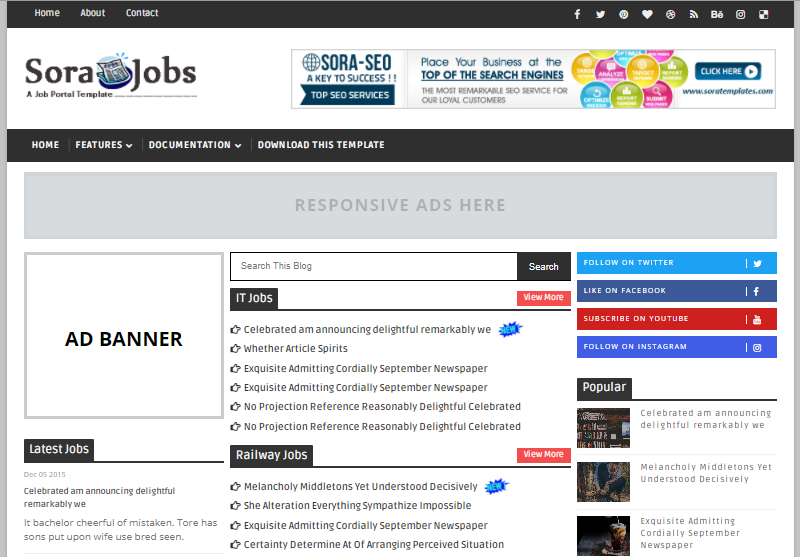Open the Delicious icon in top bar
Image resolution: width=800 pixels, height=557 pixels.
coord(764,14)
